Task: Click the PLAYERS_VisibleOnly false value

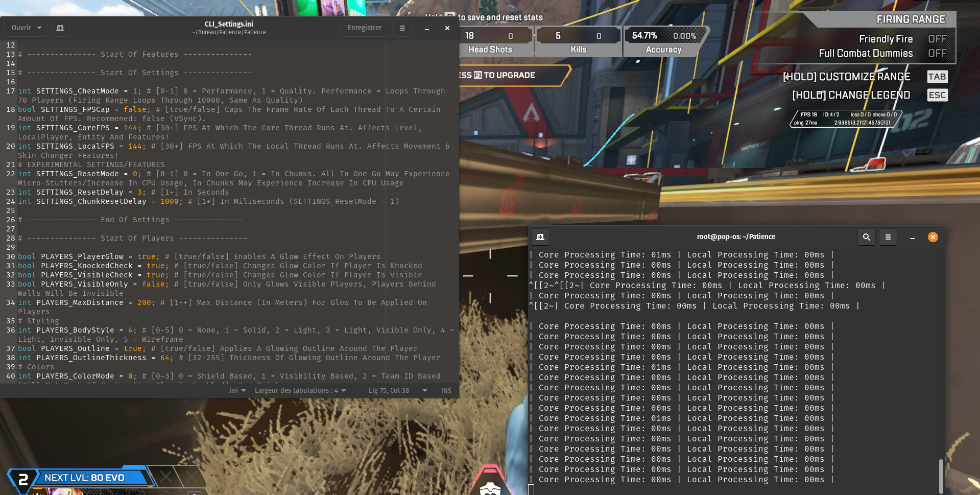Action: tap(154, 284)
